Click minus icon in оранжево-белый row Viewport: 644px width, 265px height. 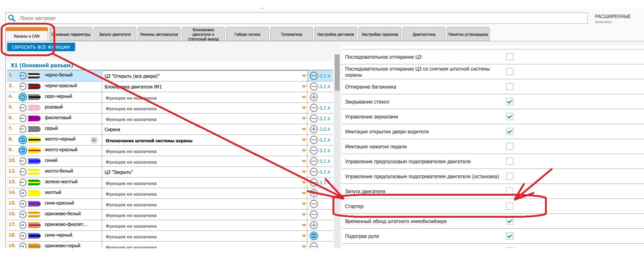coord(314,214)
